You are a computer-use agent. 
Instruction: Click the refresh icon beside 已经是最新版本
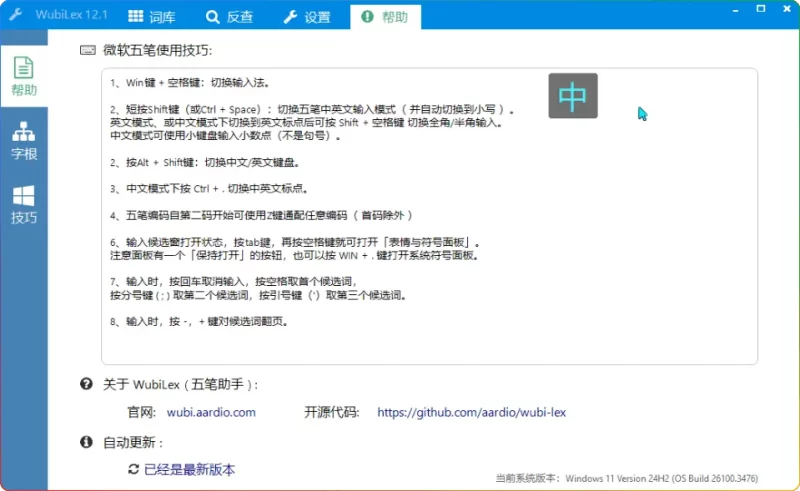[134, 469]
